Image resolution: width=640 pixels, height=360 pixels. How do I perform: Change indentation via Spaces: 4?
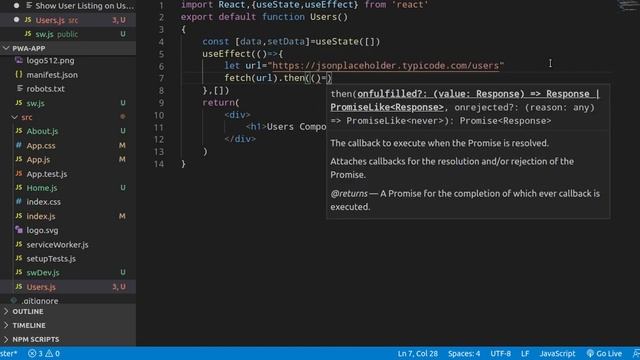464,353
